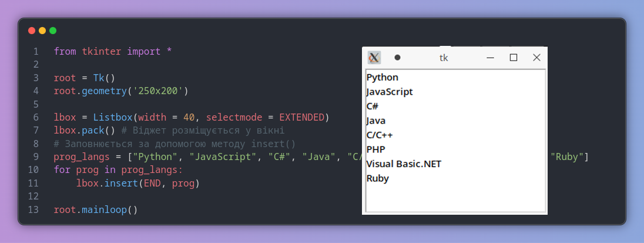Click the 'from tkinter import *' line
Image resolution: width=644 pixels, height=243 pixels.
tap(112, 51)
